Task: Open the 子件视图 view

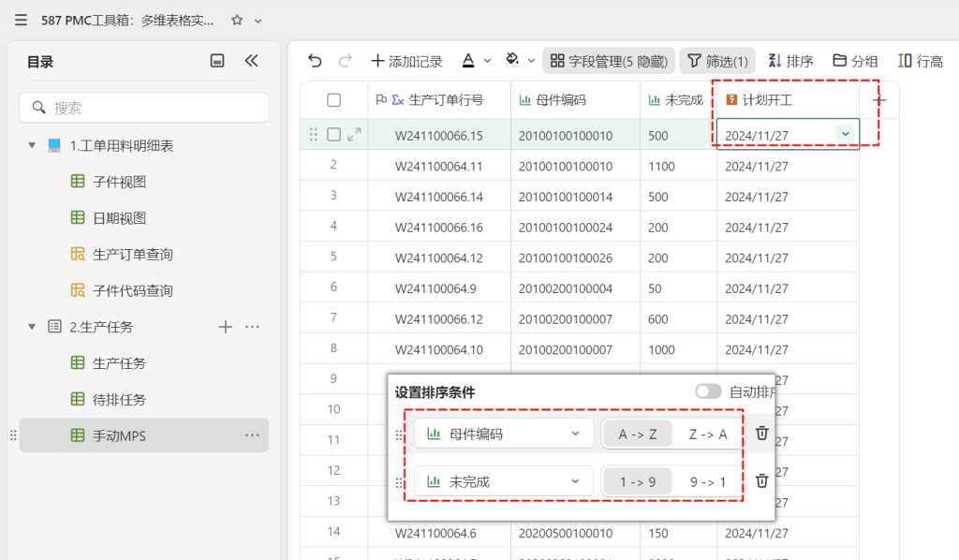Action: (119, 182)
